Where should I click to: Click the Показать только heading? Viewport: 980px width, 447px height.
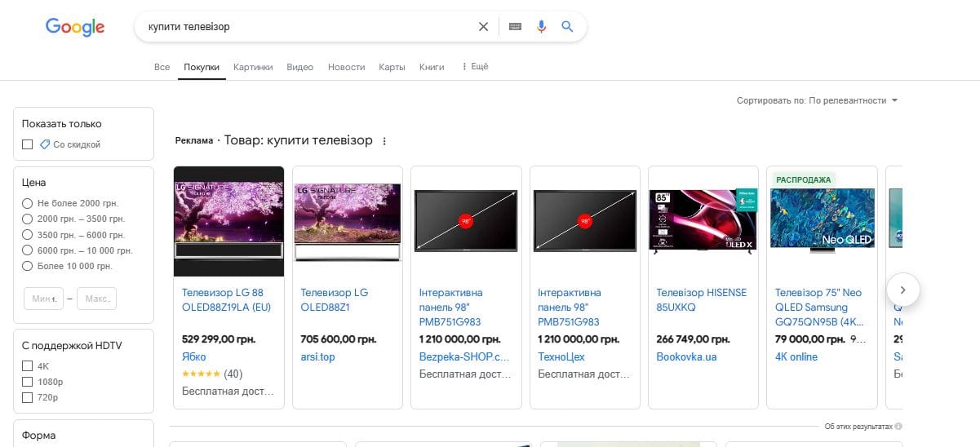[x=62, y=124]
